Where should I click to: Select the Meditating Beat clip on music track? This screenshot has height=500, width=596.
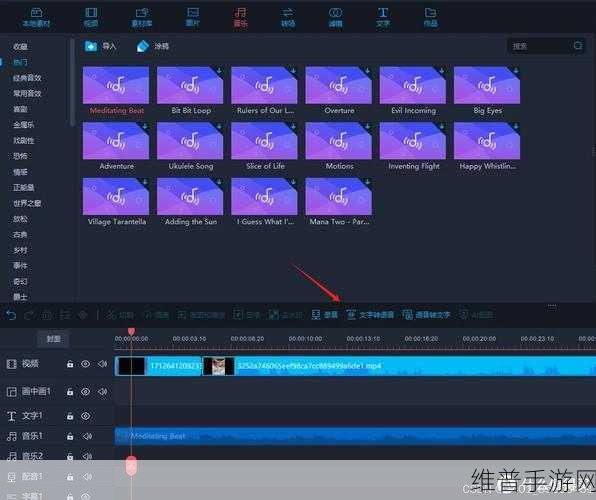point(355,436)
